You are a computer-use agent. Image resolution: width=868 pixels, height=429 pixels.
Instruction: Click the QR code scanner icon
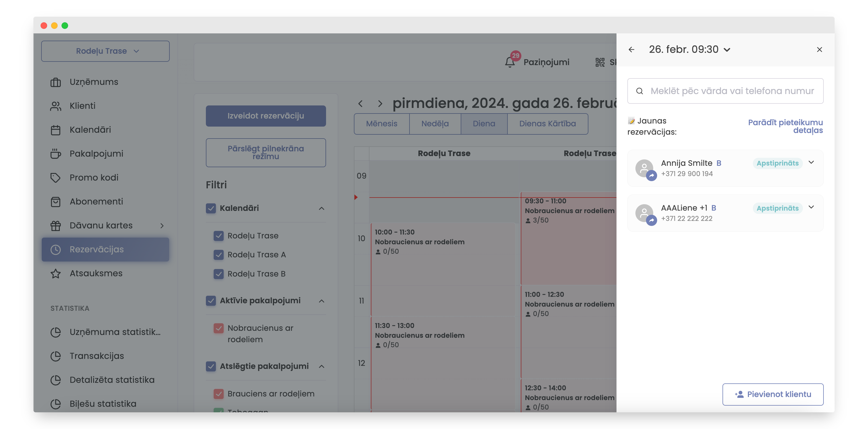pos(600,62)
